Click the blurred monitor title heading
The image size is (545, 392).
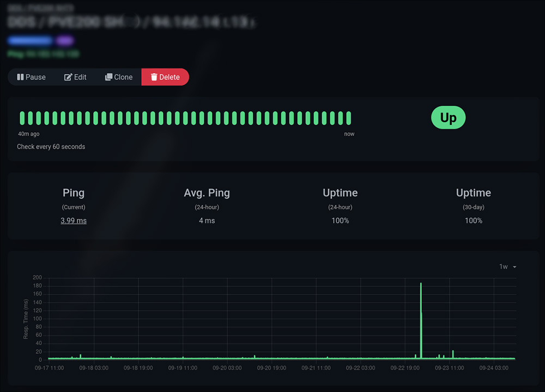[x=131, y=22]
